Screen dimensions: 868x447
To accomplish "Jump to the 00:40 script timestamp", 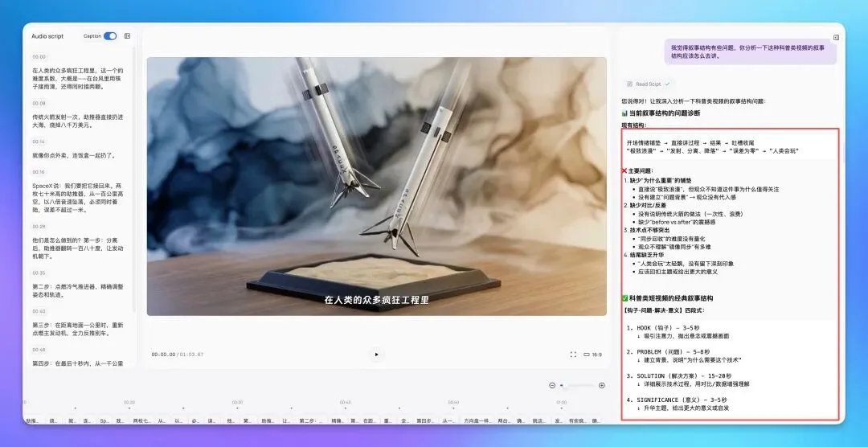I will pos(39,311).
